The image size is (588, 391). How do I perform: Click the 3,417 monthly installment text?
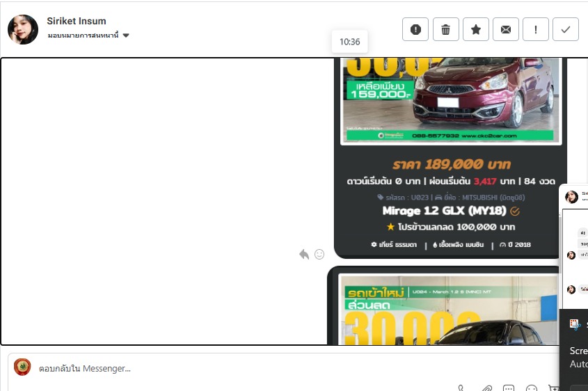pyautogui.click(x=485, y=182)
